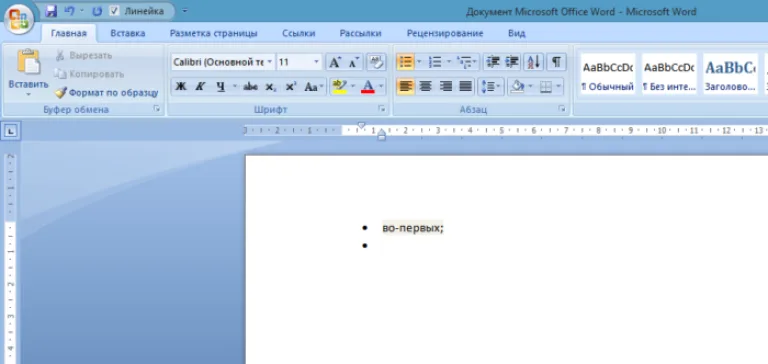Decrease paragraph indent
This screenshot has height=364, width=768.
(493, 62)
